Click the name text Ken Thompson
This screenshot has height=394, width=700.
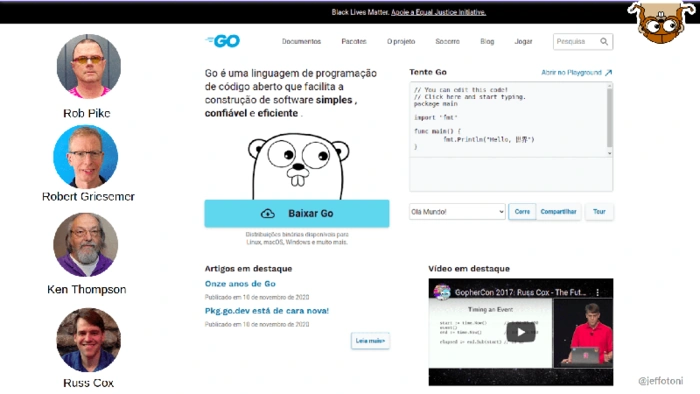tap(87, 290)
